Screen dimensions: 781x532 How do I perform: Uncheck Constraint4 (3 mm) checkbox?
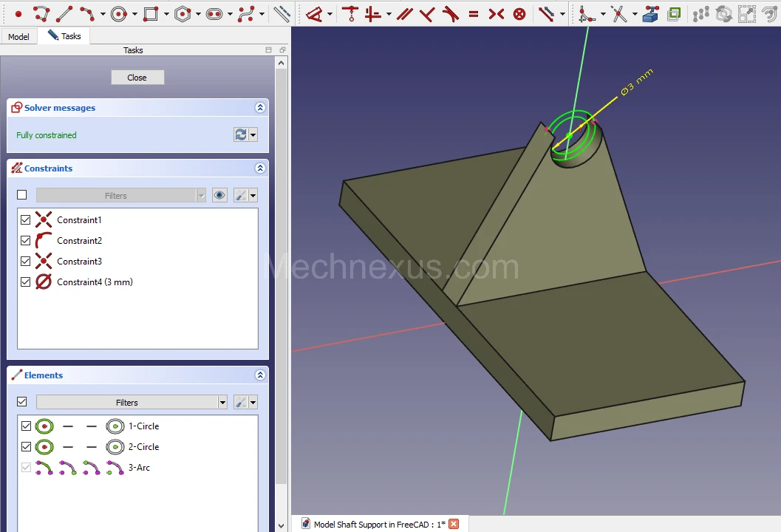(x=27, y=282)
